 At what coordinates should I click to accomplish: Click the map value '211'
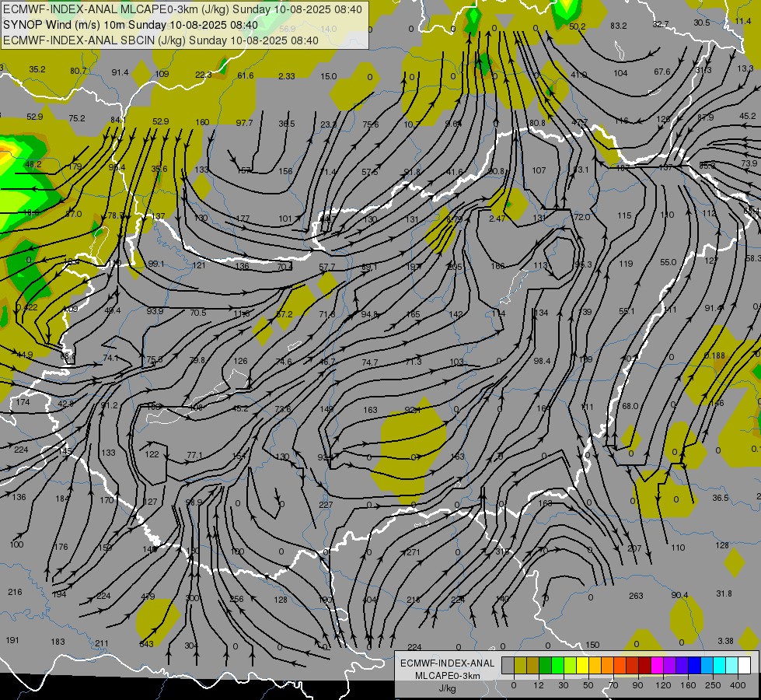click(x=101, y=643)
